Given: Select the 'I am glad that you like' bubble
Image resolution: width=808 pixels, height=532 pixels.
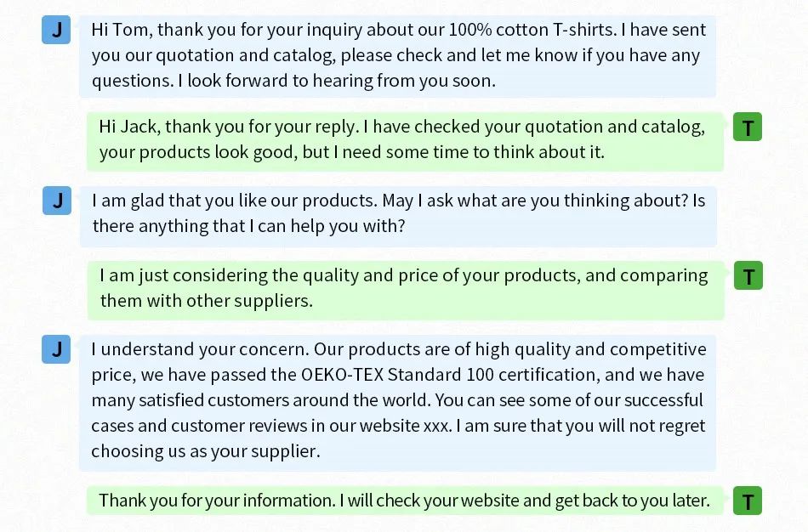Looking at the screenshot, I should coord(398,216).
